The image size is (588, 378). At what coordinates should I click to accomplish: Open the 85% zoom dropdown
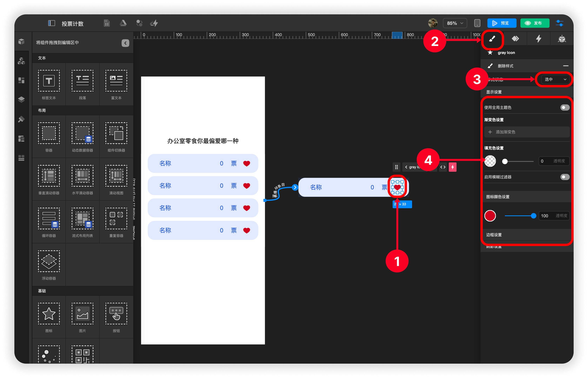455,23
